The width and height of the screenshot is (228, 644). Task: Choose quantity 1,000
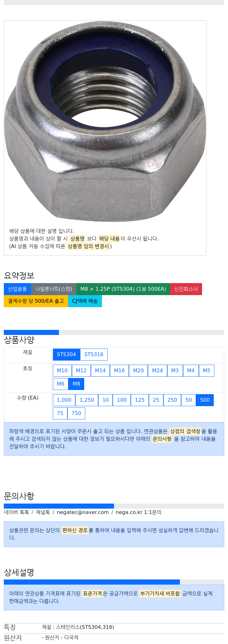[x=64, y=400]
